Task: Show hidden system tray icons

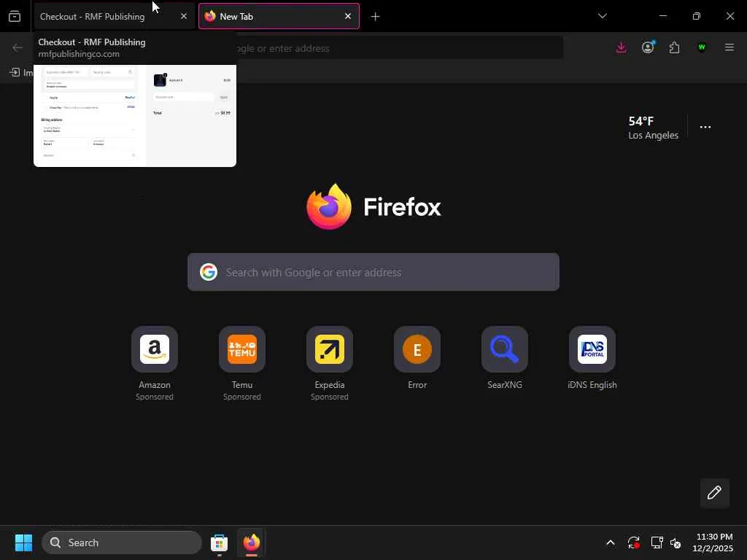Action: (x=611, y=542)
